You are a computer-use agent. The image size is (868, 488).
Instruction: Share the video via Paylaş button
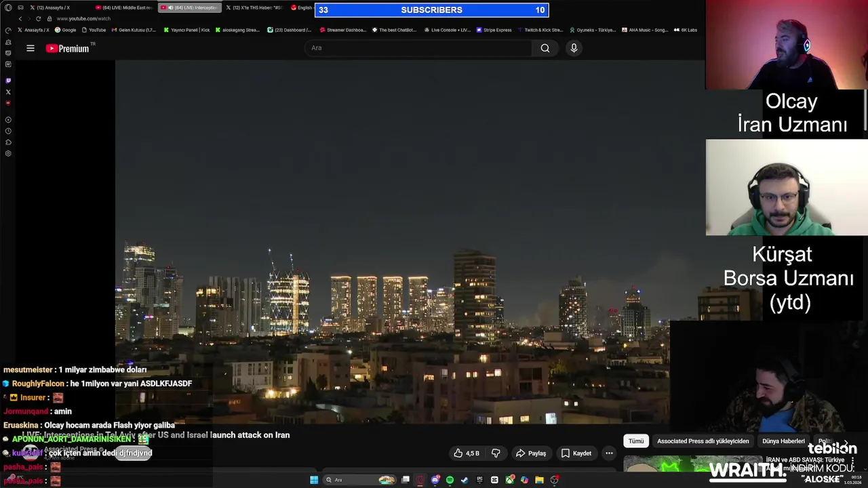(x=531, y=453)
